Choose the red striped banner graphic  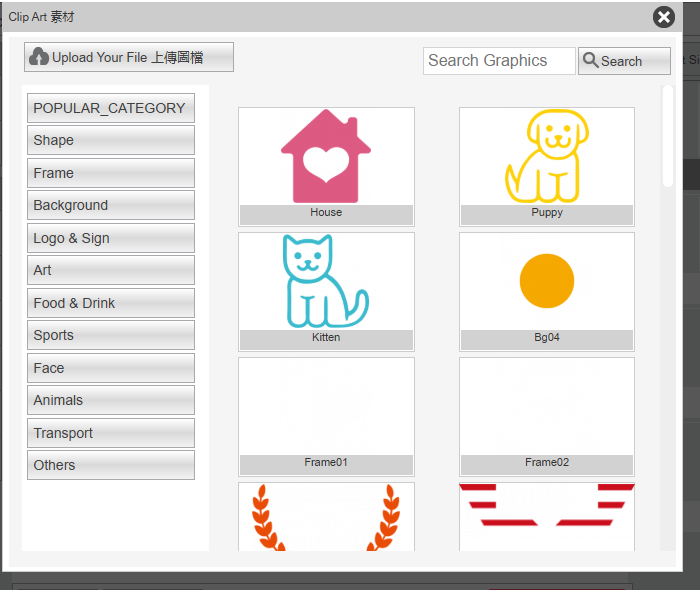coord(546,516)
